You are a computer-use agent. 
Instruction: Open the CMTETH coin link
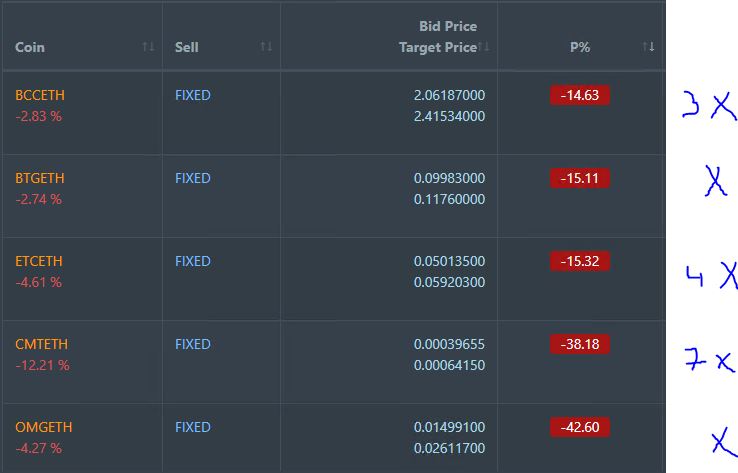coord(41,344)
